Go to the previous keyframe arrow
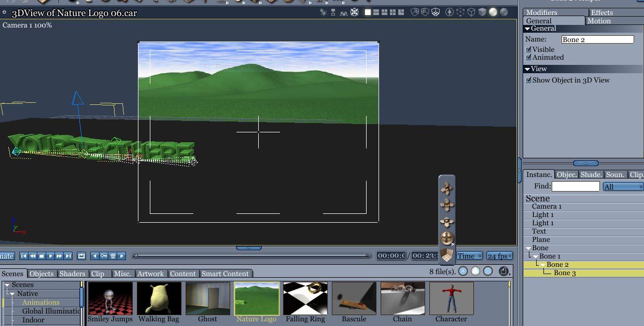The height and width of the screenshot is (326, 644). (x=95, y=256)
